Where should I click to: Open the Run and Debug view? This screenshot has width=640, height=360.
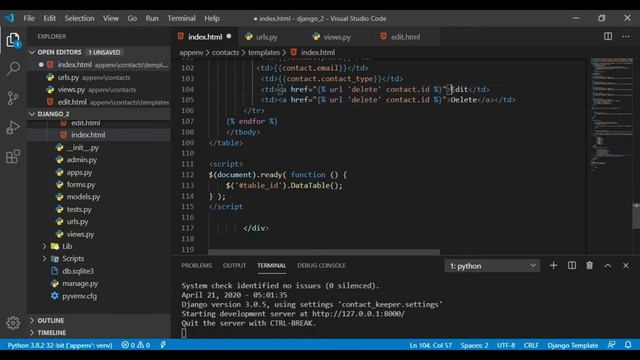[x=13, y=127]
